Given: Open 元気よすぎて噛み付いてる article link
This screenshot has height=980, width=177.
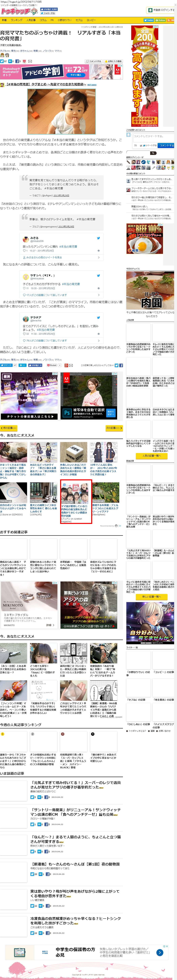Looking at the screenshot, I should [x=75, y=785].
